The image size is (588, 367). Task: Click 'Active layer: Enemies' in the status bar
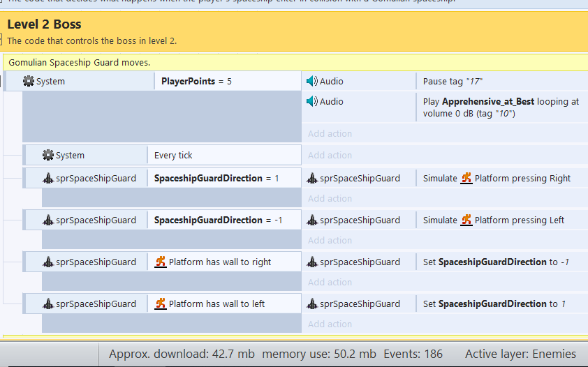(520, 354)
